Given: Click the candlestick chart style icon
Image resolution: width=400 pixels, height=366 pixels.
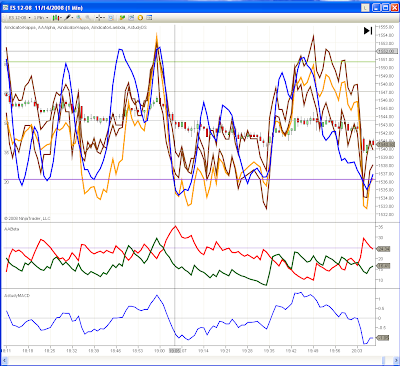Looking at the screenshot, I should [55, 17].
